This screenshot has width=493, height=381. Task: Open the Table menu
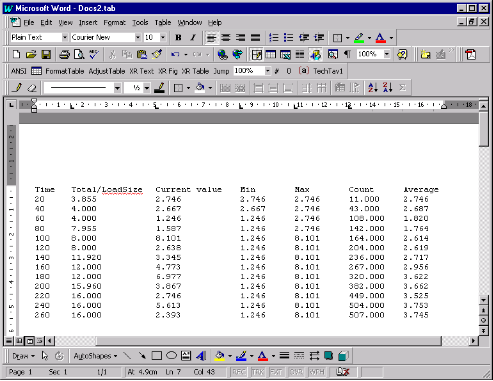pyautogui.click(x=163, y=22)
